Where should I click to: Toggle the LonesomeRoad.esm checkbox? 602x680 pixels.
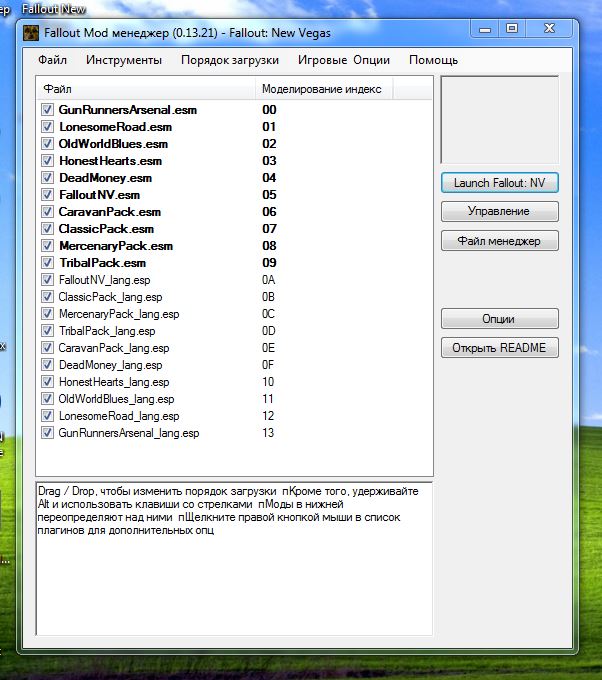pos(47,127)
